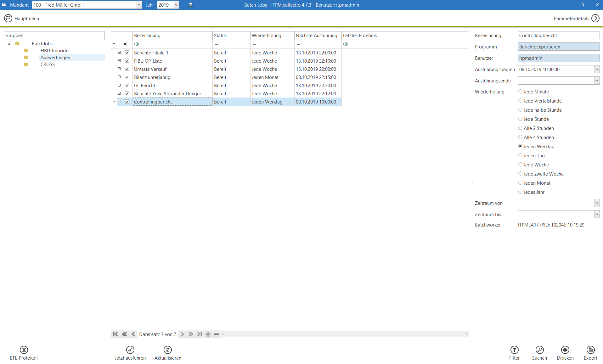Click 13.10.2019 22:10:00 cell
603x364 pixels.
tap(318, 61)
